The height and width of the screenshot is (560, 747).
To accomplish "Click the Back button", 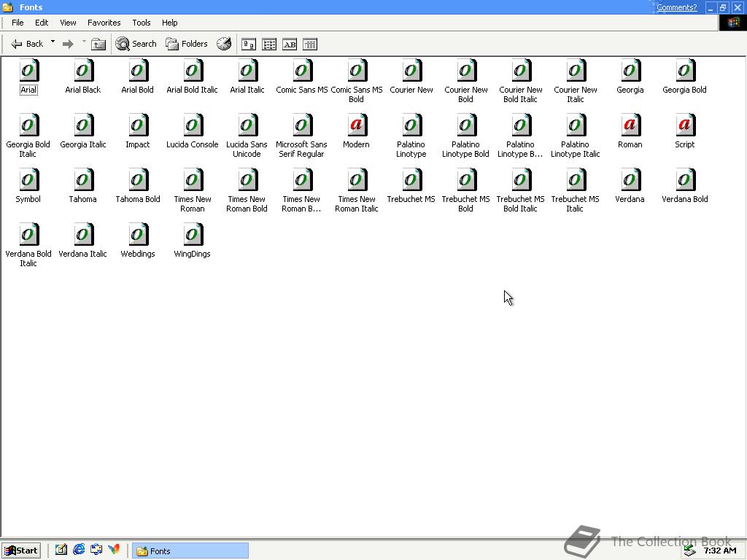I will [x=27, y=44].
